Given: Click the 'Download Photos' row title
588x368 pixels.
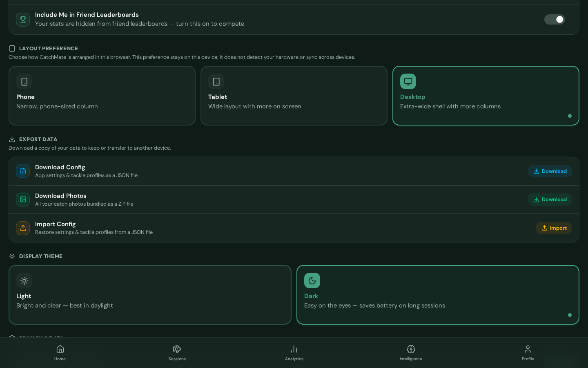Looking at the screenshot, I should click(61, 196).
